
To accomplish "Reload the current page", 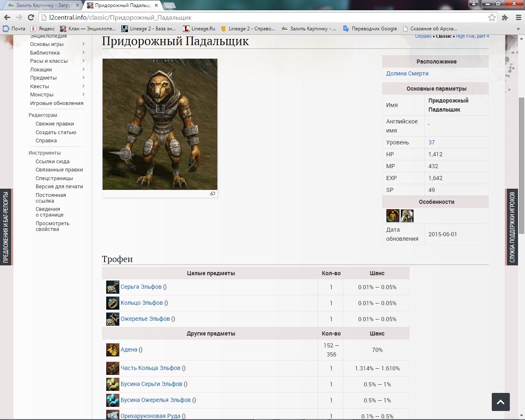I will tap(31, 17).
